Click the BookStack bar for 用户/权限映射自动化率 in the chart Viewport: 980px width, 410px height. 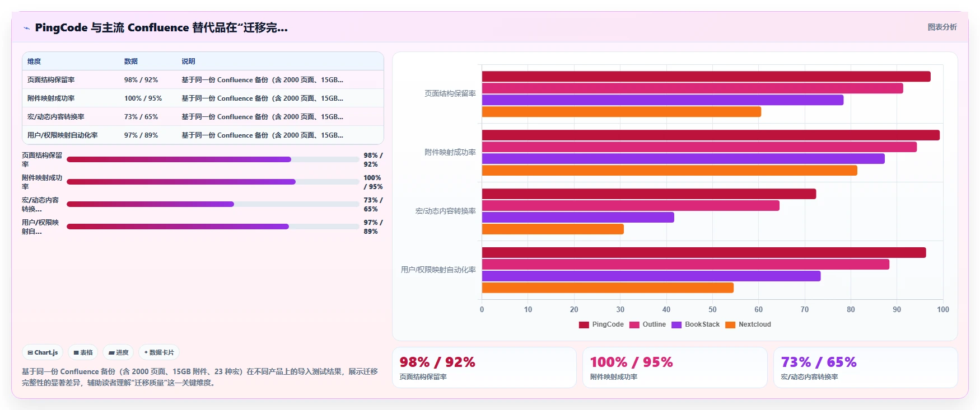[651, 276]
